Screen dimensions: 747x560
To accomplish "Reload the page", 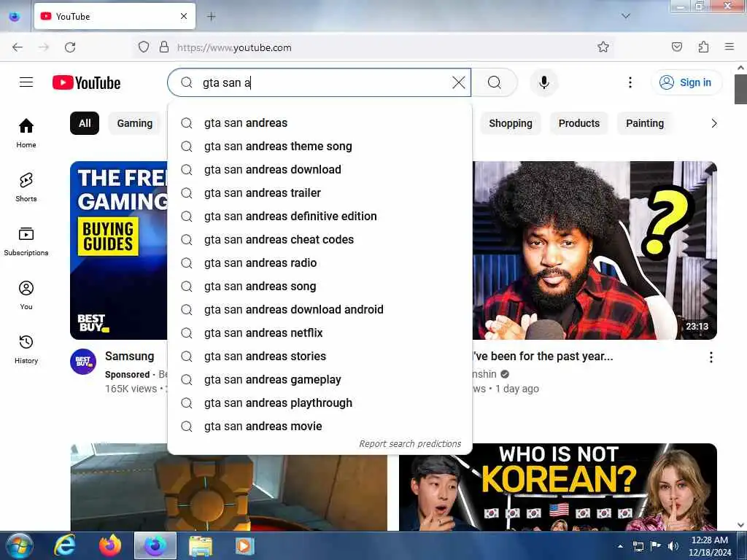I will [x=70, y=47].
